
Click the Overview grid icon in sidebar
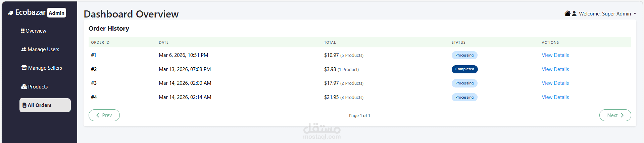coord(23,31)
